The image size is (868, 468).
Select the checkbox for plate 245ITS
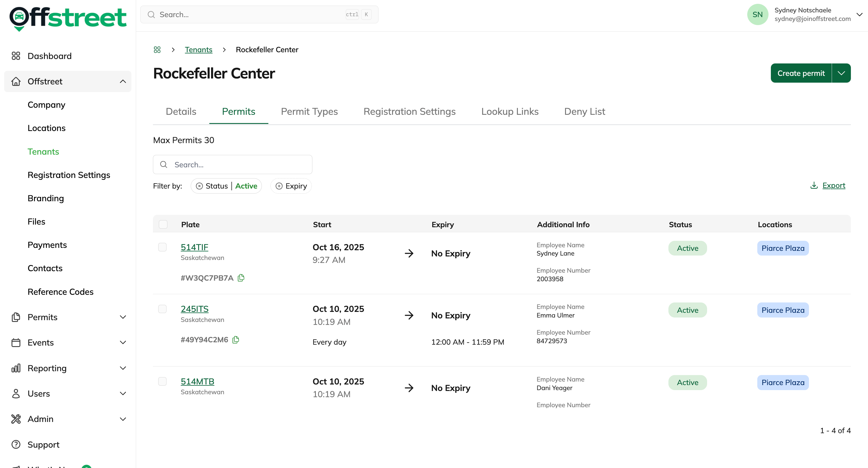tap(162, 309)
